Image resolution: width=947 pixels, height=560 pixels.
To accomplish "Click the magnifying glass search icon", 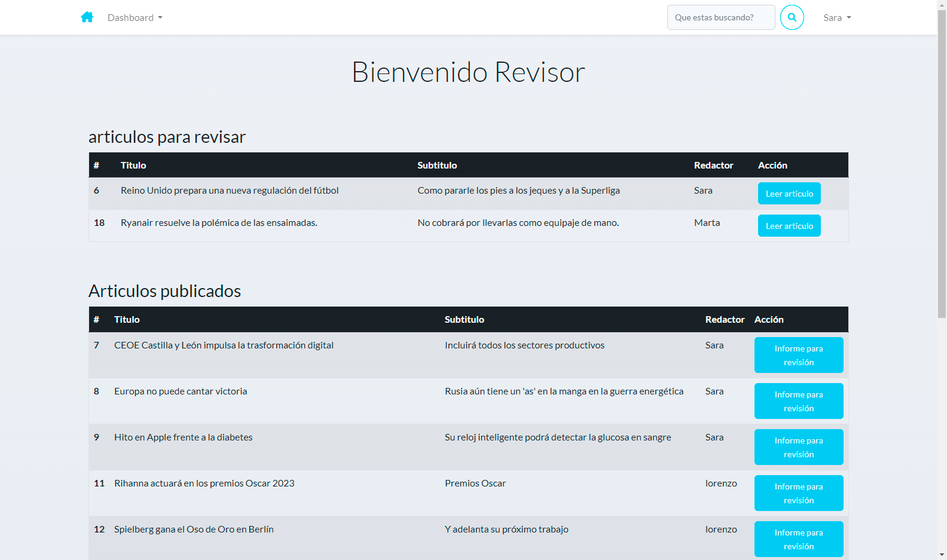I will (792, 17).
